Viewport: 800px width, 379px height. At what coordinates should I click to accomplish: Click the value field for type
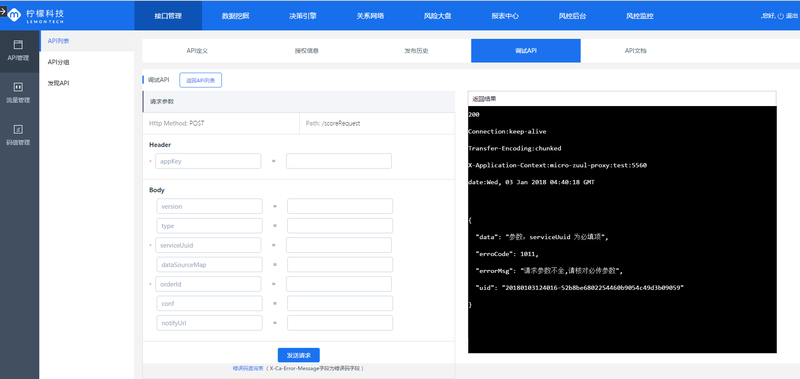tap(340, 225)
